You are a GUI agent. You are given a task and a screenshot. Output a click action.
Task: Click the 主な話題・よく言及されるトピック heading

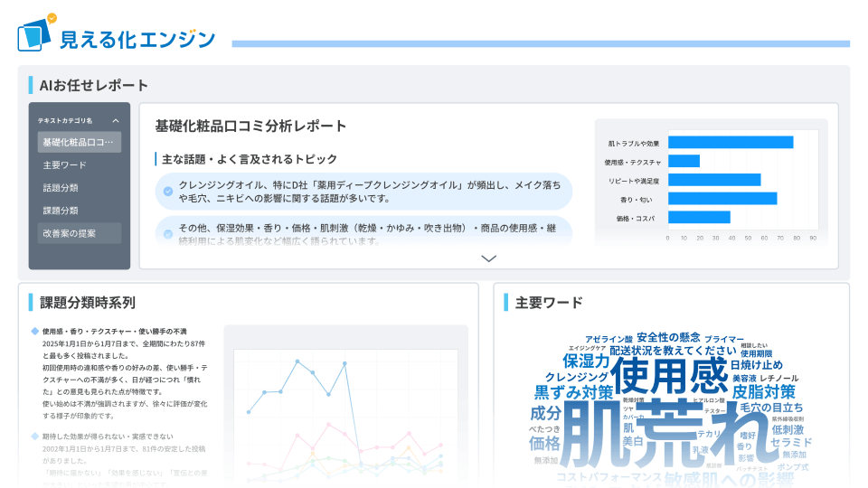(x=250, y=159)
